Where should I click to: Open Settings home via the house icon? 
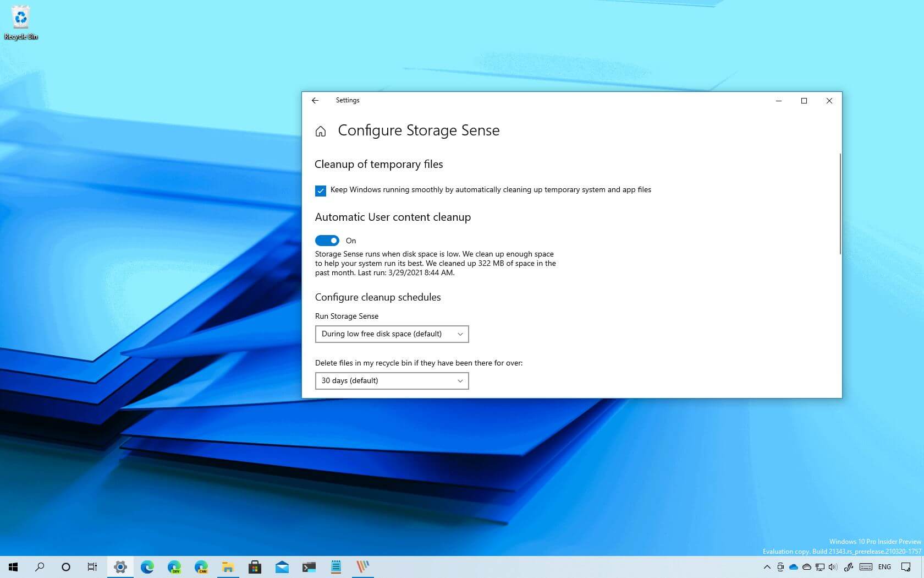click(321, 131)
